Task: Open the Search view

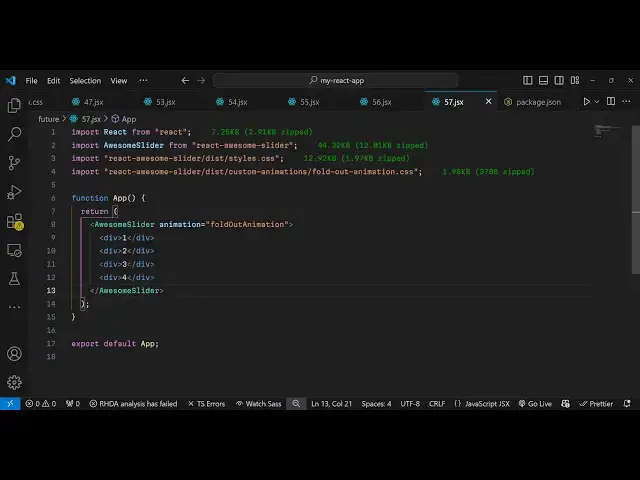Action: coord(14,134)
